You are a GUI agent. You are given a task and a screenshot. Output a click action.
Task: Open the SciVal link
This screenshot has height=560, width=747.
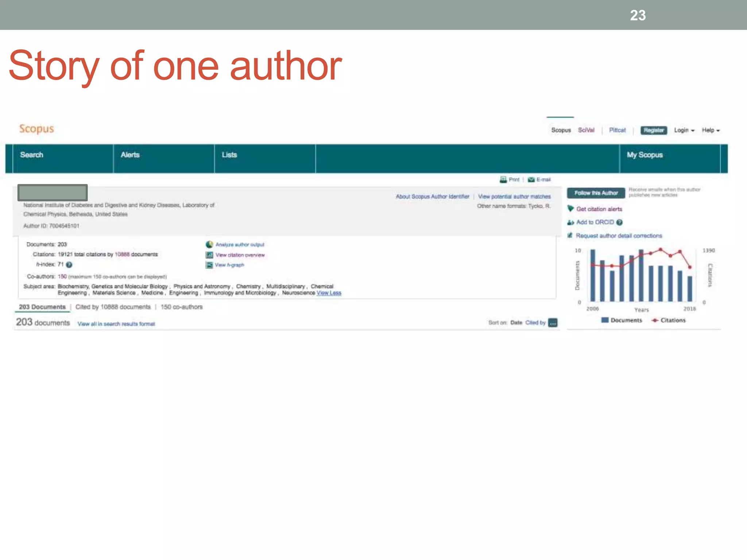[x=586, y=130]
